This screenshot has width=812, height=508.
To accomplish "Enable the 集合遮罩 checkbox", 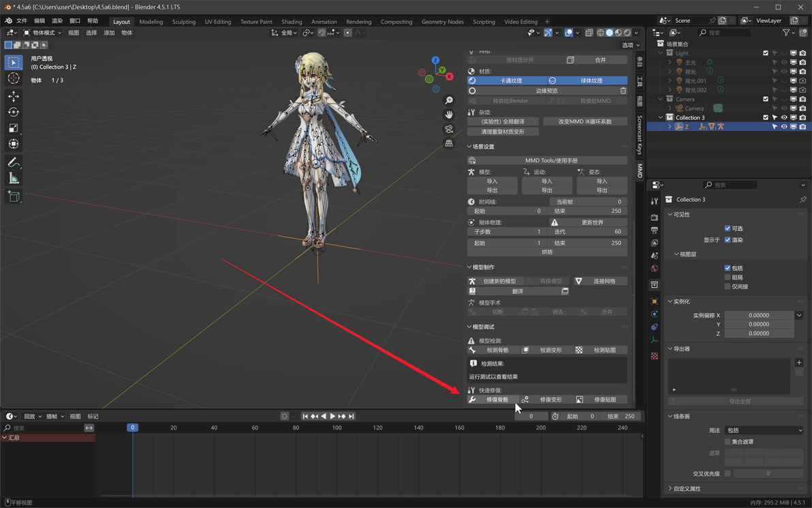I will click(728, 442).
